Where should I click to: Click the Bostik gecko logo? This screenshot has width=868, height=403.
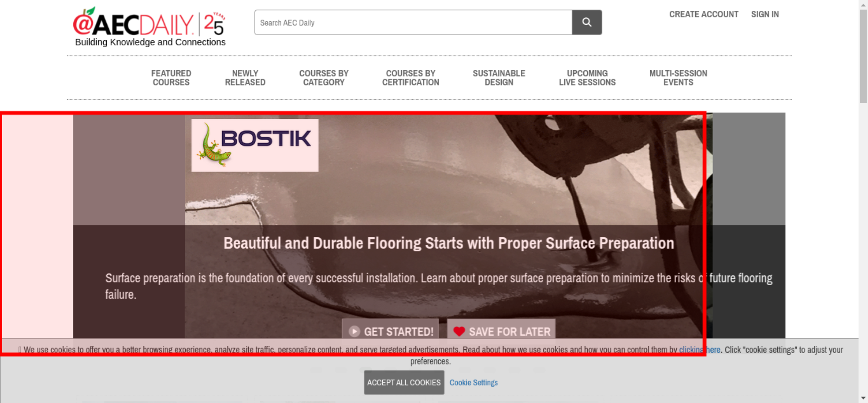[x=255, y=145]
